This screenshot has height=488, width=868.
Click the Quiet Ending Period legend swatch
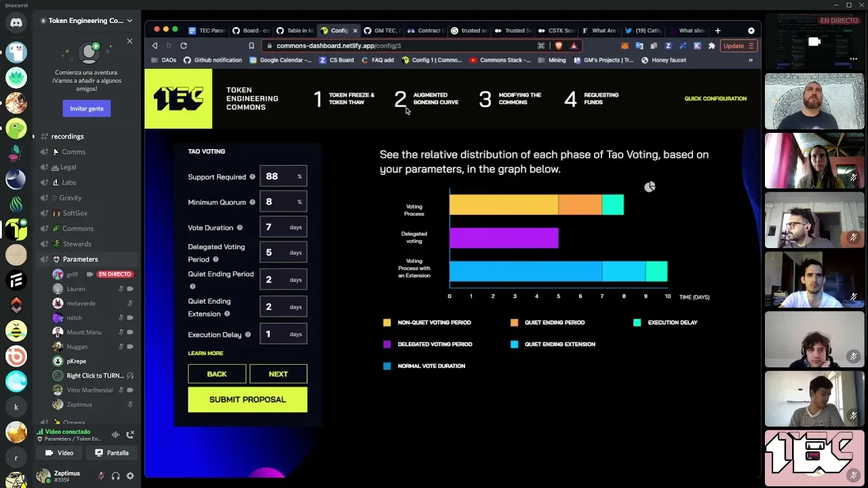point(514,323)
